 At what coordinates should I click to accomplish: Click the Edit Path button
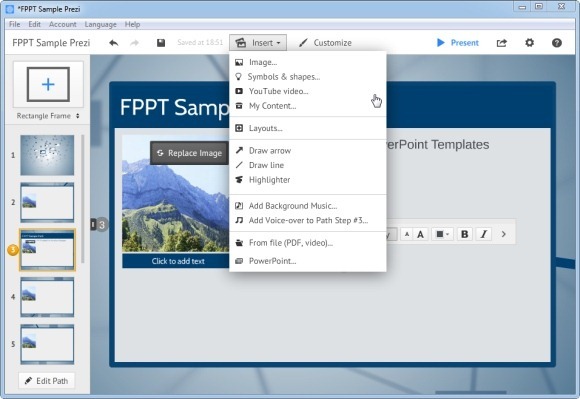pos(47,381)
